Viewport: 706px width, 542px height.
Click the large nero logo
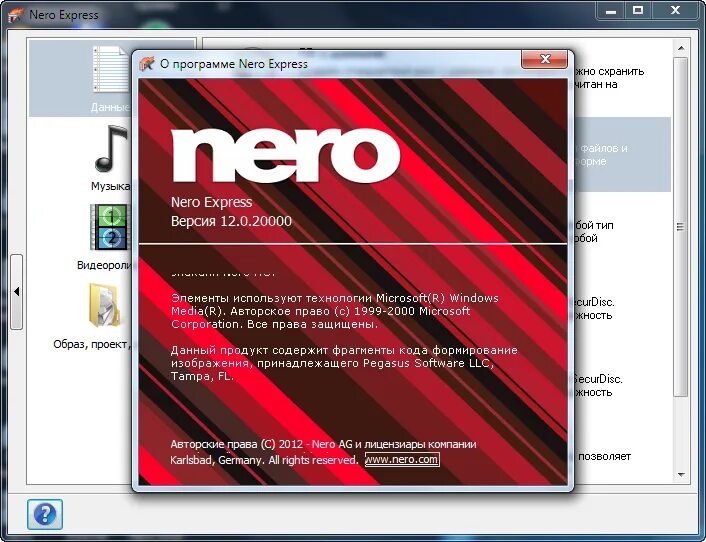286,155
